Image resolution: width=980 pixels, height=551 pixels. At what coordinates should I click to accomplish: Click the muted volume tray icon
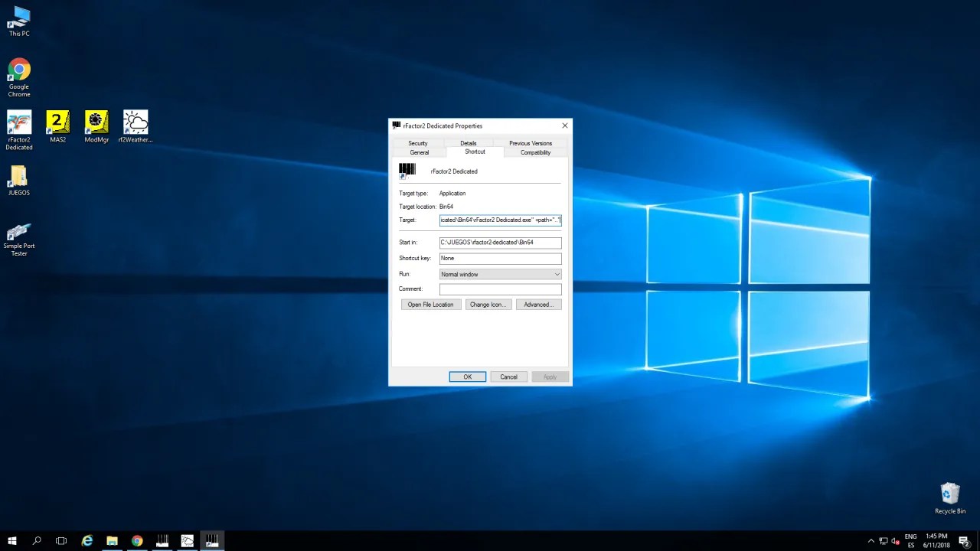[896, 541]
